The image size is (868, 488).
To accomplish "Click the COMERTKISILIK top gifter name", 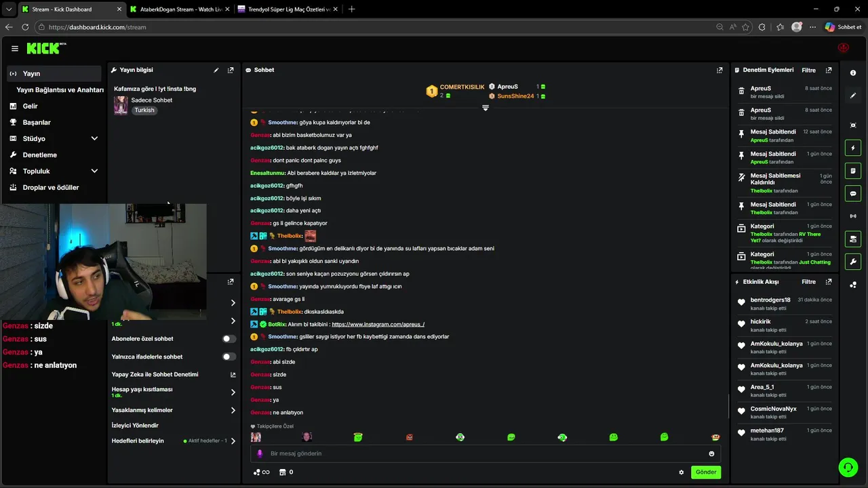I will [462, 87].
